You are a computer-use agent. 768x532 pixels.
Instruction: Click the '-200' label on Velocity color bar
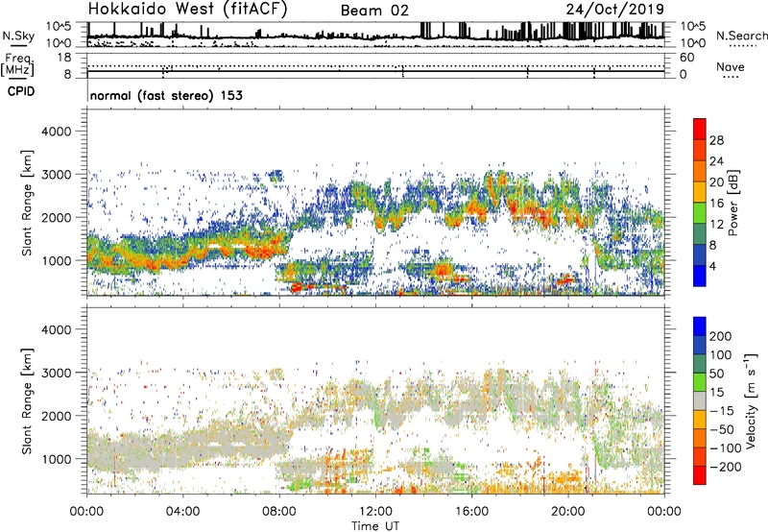[726, 467]
